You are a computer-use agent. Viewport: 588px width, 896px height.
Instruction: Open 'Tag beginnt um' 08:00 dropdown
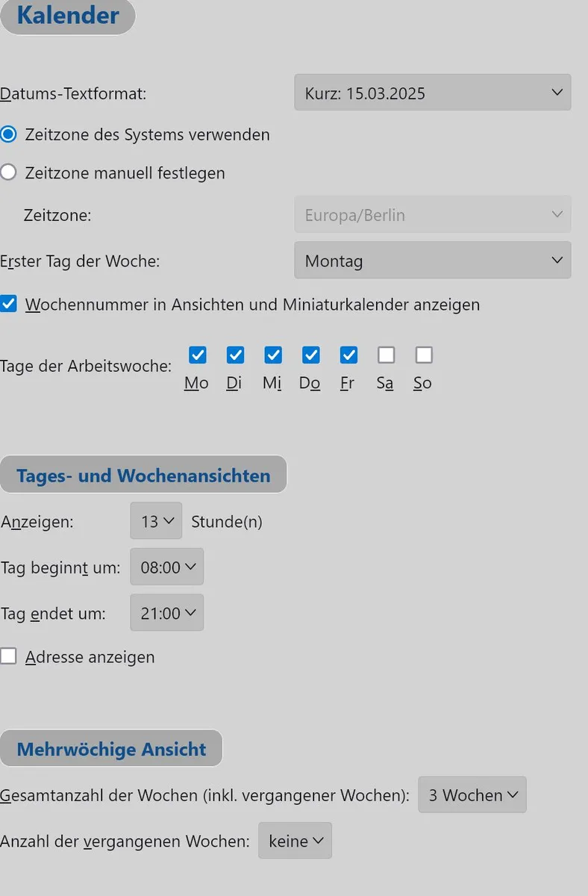tap(167, 567)
